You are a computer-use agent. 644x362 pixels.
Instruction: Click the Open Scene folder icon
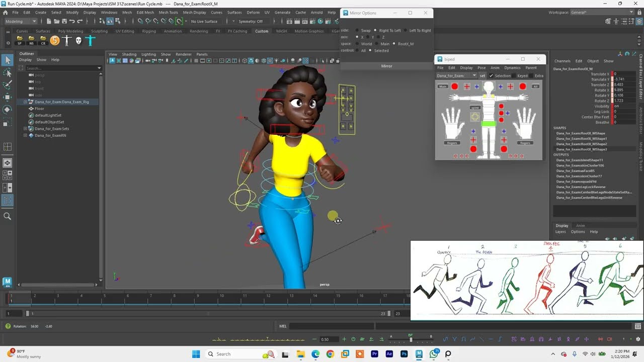pos(56,21)
